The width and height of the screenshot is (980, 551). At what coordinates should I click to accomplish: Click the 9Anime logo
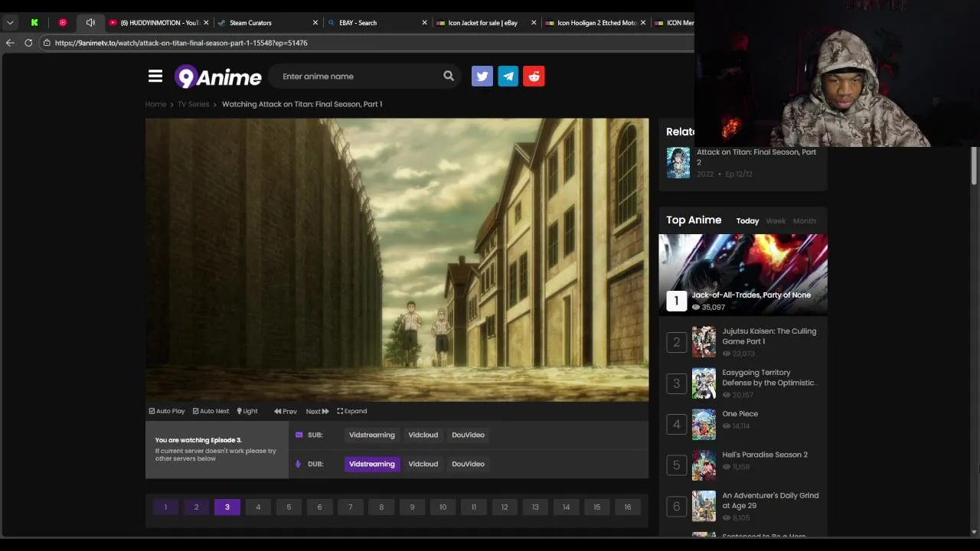pos(218,77)
